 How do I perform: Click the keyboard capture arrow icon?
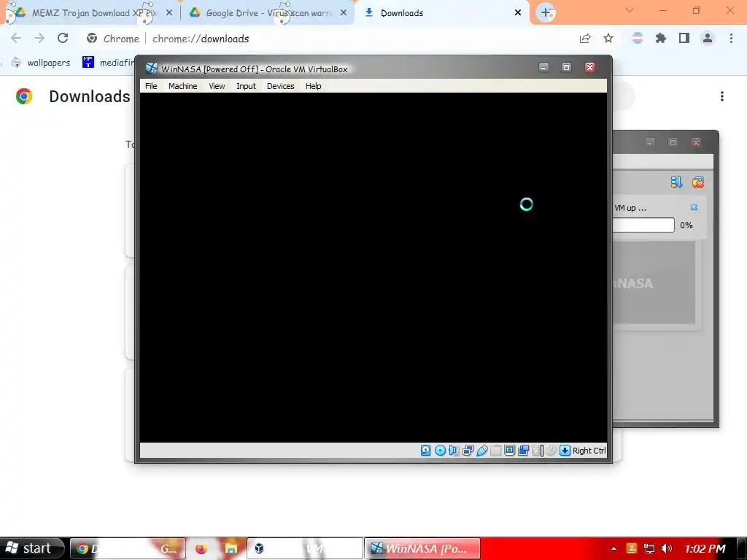pos(565,451)
